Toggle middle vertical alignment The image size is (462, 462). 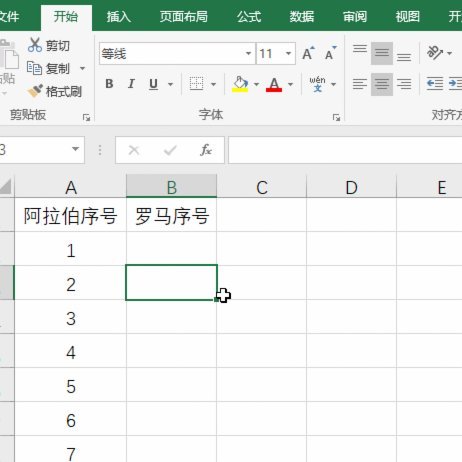click(382, 53)
